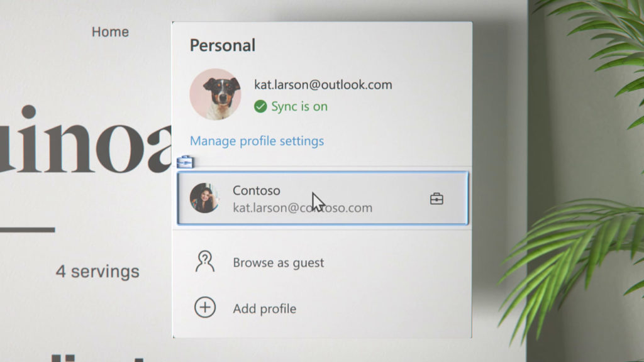Click the kat.larson@contoso.com address text

[303, 207]
